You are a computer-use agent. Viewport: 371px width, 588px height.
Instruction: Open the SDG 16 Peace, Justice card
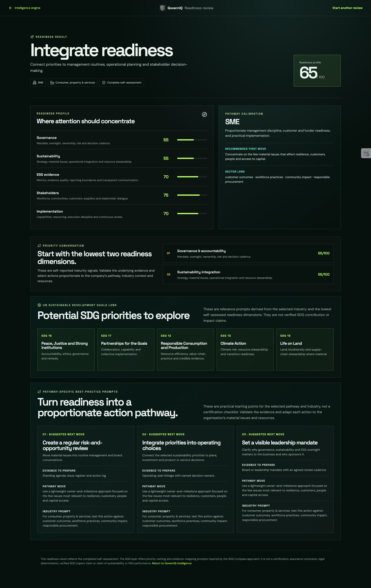coord(66,349)
